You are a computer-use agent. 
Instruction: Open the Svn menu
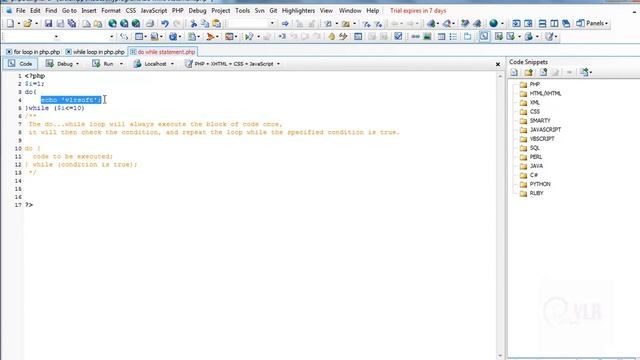[x=260, y=11]
